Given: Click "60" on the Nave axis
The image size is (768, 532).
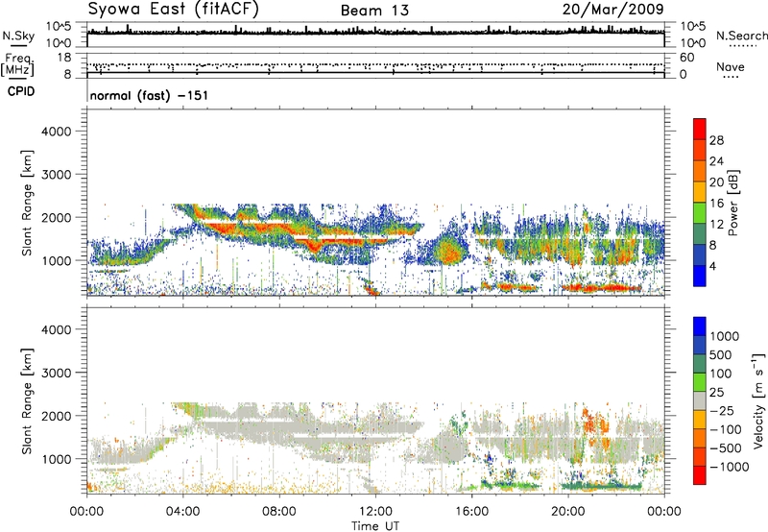Looking at the screenshot, I should [x=686, y=58].
